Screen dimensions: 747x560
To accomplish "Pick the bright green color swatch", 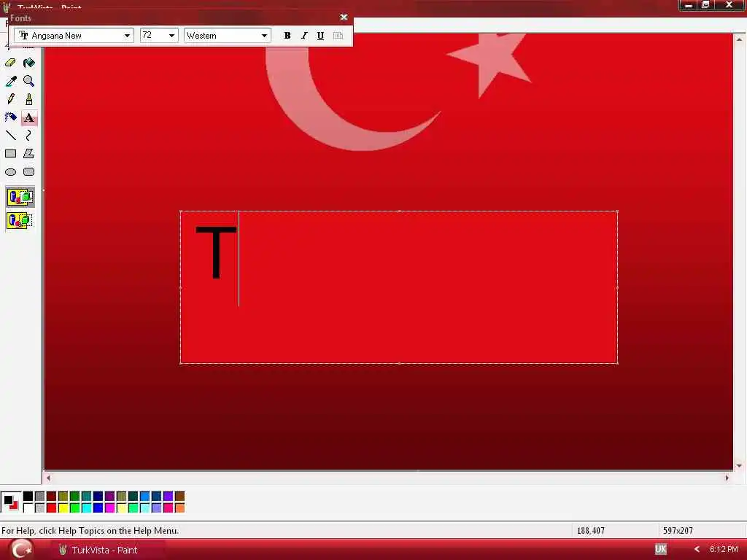I will tap(75, 508).
